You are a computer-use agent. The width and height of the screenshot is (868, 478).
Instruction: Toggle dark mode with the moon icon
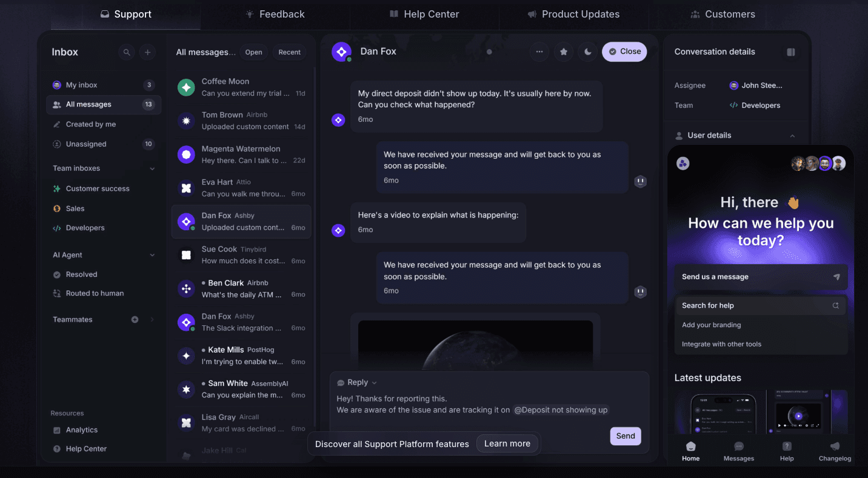pyautogui.click(x=587, y=51)
